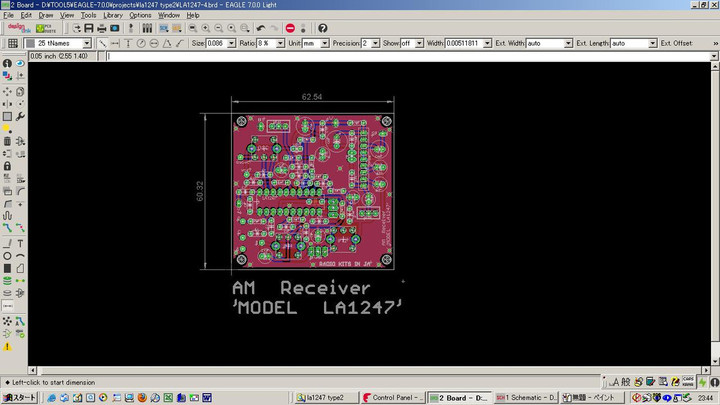Click the red Stop command icon

[x=290, y=28]
